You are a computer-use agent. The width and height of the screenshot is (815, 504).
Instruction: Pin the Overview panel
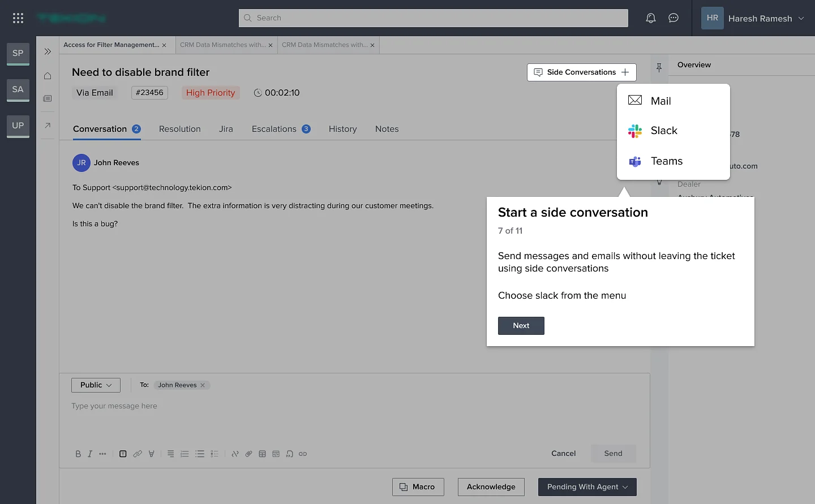click(659, 68)
